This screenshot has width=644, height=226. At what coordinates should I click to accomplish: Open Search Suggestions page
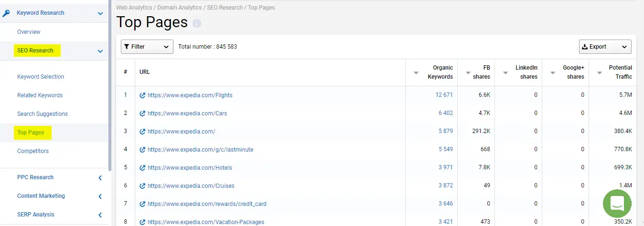(x=43, y=114)
